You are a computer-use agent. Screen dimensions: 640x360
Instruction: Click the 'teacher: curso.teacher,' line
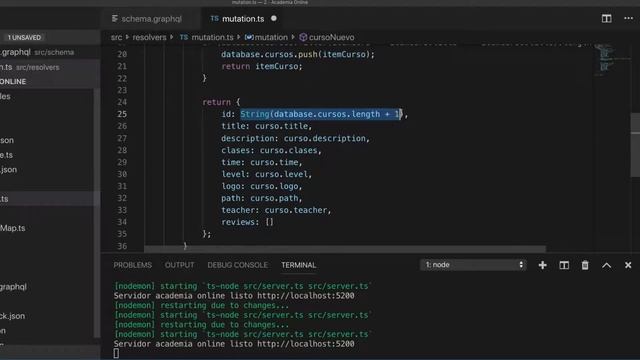pos(276,210)
